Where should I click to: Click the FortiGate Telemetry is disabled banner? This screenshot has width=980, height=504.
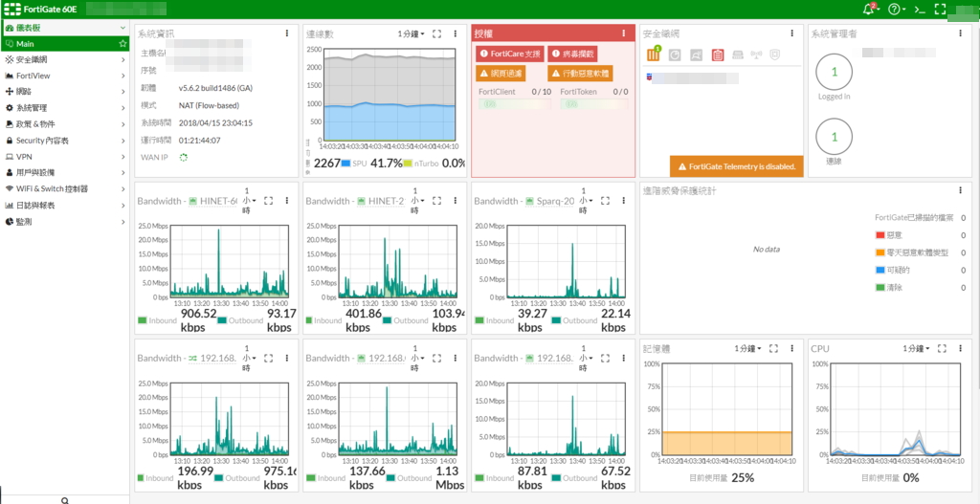(736, 166)
